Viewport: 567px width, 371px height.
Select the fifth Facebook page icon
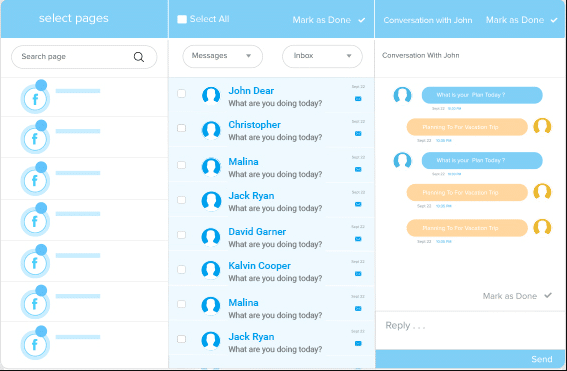click(35, 263)
